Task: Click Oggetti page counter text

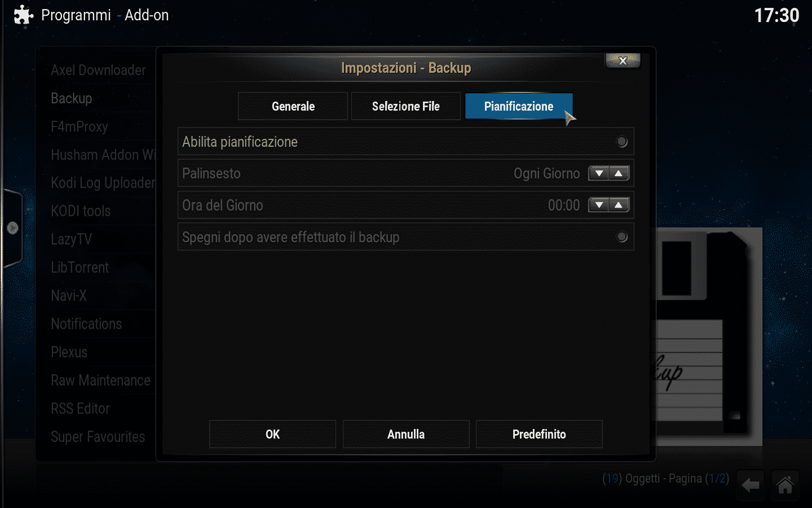Action: 665,479
